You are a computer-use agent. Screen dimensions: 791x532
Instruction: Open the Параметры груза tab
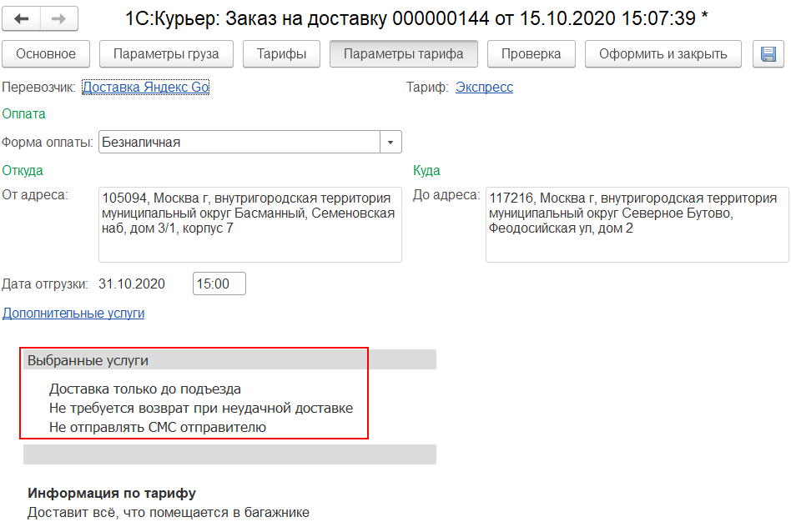[x=166, y=54]
